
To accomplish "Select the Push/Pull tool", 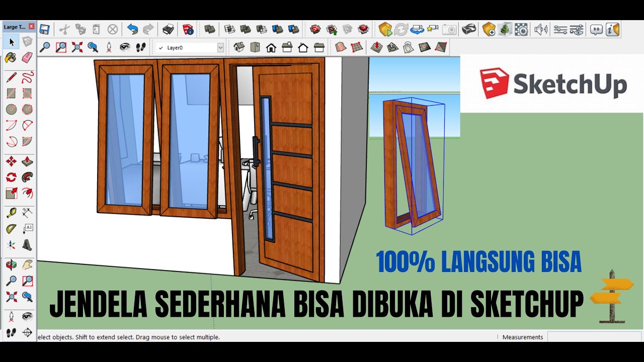I will pyautogui.click(x=27, y=161).
